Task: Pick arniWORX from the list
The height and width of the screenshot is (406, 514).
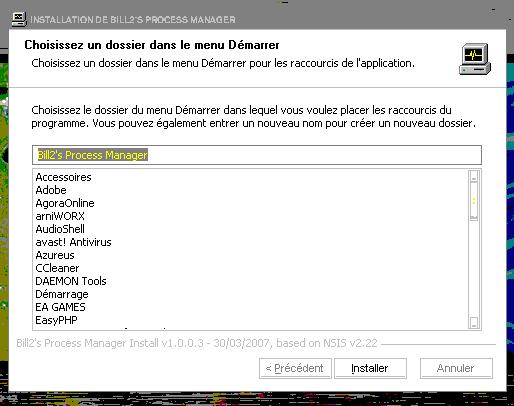Action: coord(60,216)
